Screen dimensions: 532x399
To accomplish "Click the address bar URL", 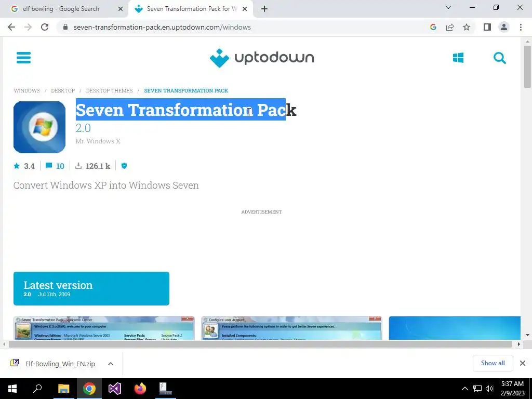I will point(162,27).
